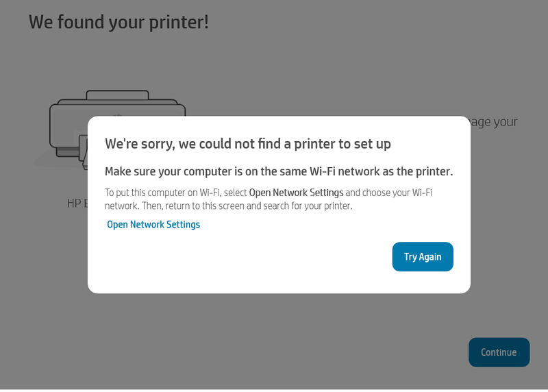Click "set up" in the dialog title

373,144
